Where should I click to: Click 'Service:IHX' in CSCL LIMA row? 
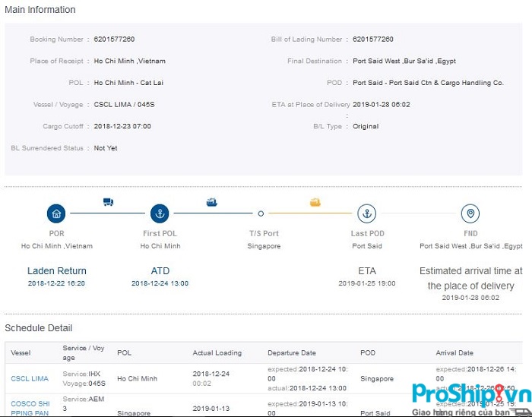click(x=81, y=374)
